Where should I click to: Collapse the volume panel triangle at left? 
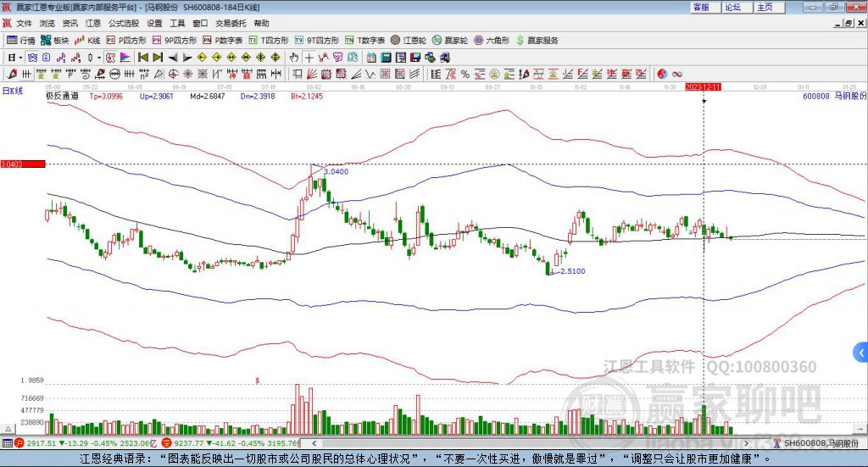click(8, 430)
